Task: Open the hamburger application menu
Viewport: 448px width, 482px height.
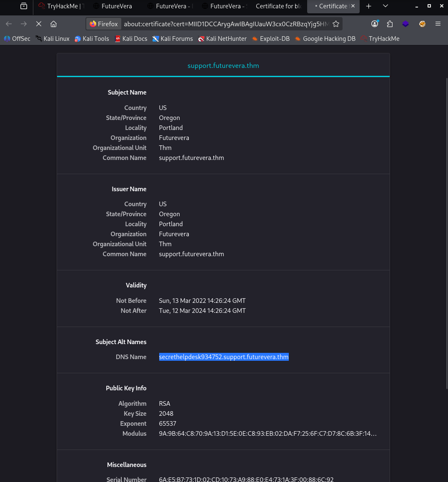Action: 438,24
